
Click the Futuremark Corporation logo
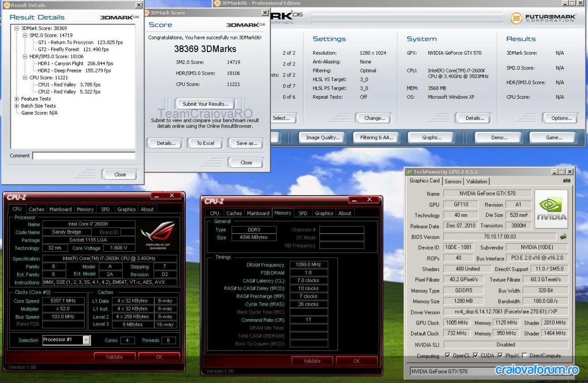[543, 18]
